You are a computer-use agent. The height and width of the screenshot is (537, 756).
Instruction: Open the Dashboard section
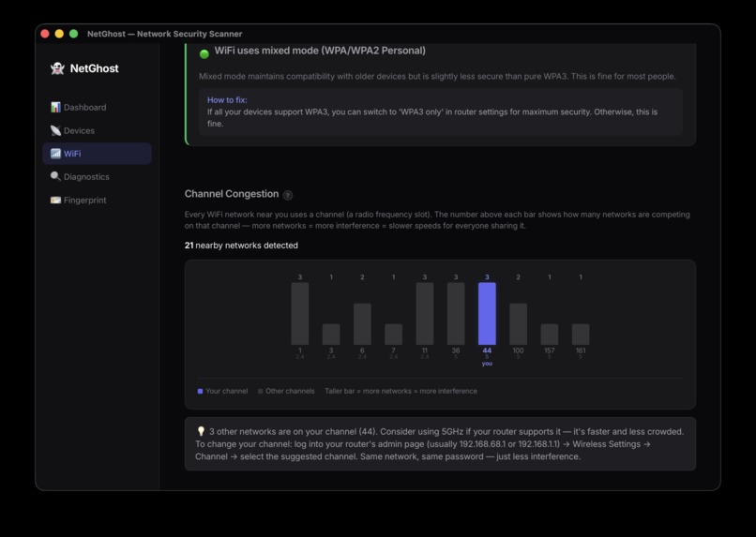(x=97, y=107)
